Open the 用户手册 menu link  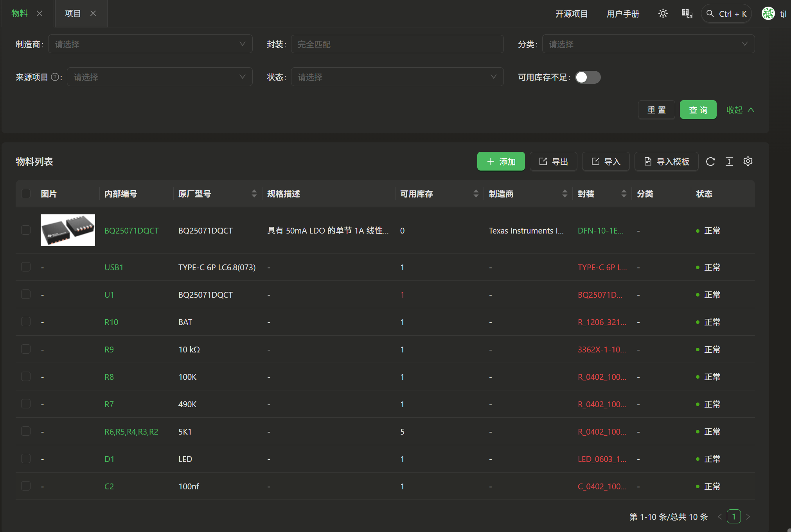pyautogui.click(x=623, y=14)
